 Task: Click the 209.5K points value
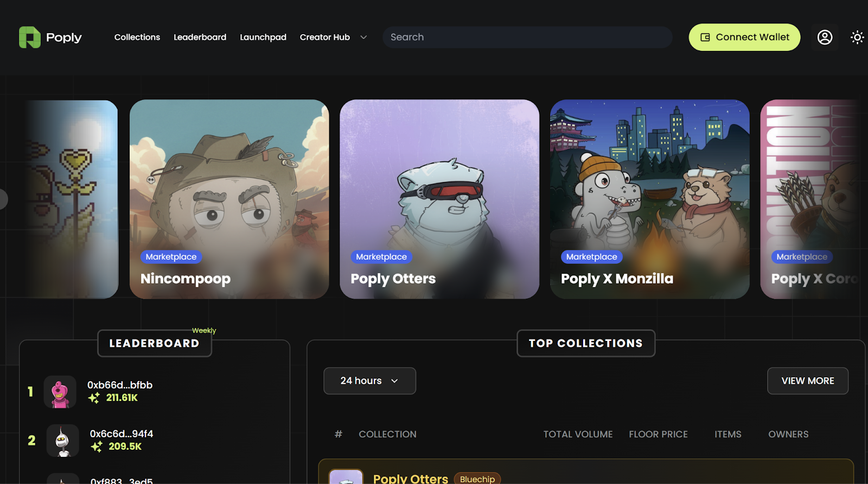point(125,447)
